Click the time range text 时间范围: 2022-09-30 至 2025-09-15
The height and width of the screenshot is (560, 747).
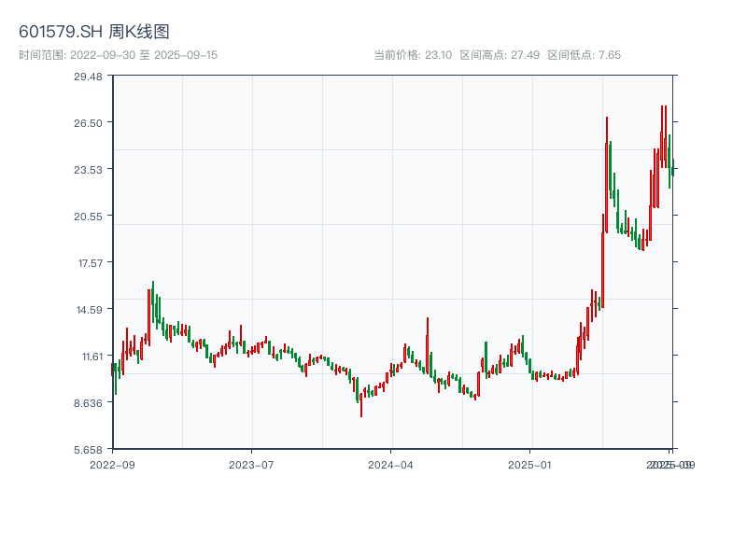[x=119, y=55]
